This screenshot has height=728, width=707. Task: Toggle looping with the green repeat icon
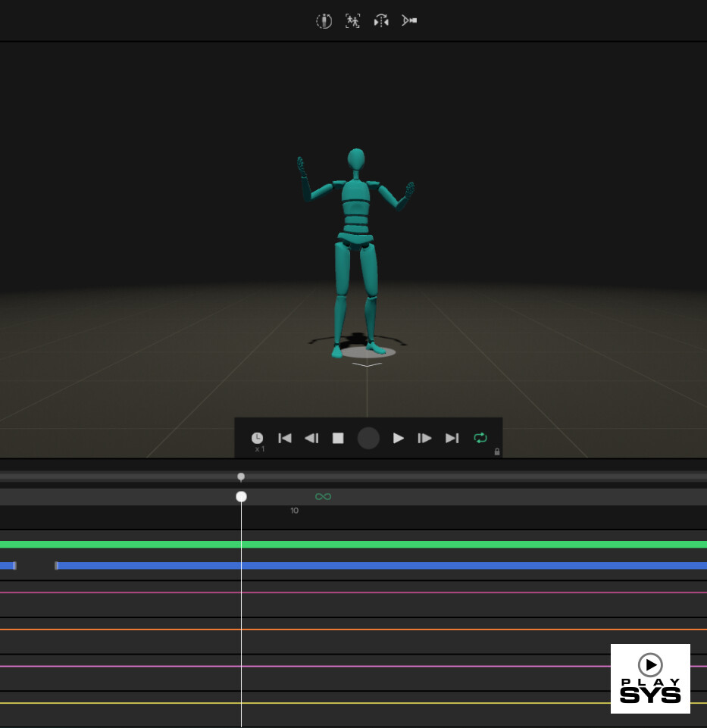[x=480, y=438]
